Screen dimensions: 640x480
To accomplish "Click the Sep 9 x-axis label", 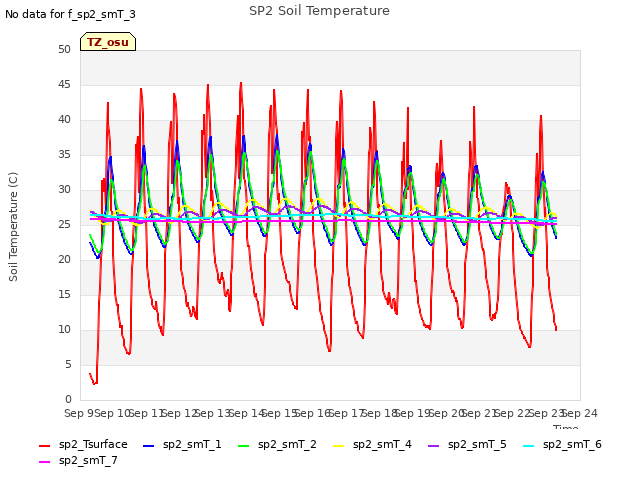I will tap(79, 413).
